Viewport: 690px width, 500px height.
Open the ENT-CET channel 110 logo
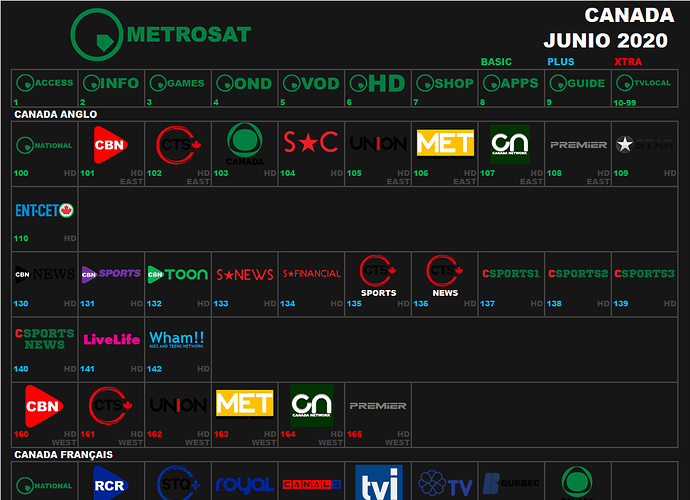tap(45, 211)
